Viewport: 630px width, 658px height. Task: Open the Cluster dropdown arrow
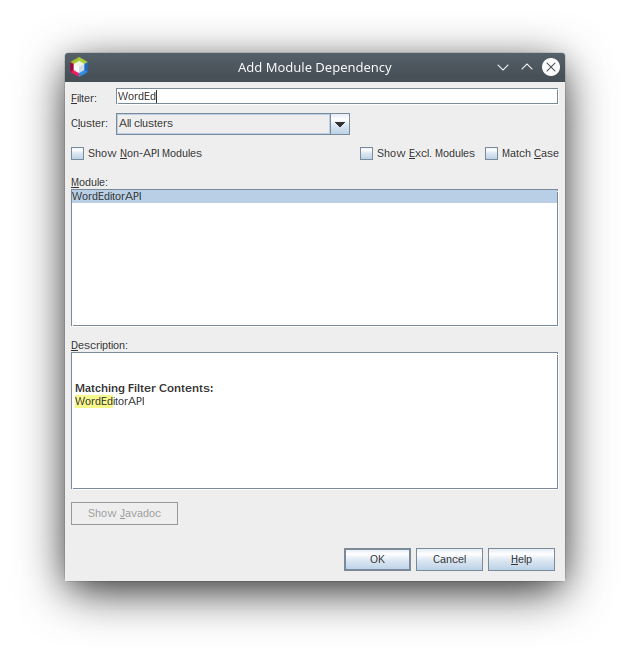click(x=340, y=124)
